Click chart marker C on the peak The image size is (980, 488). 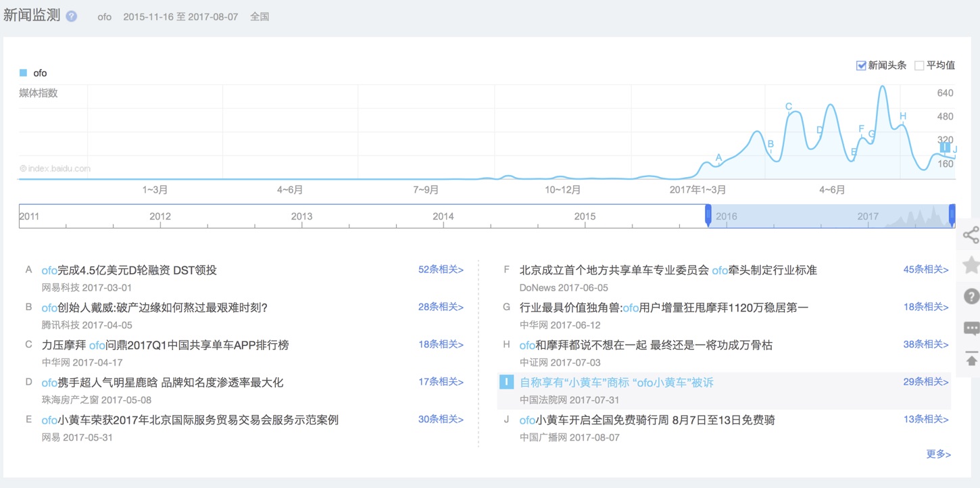coord(788,106)
